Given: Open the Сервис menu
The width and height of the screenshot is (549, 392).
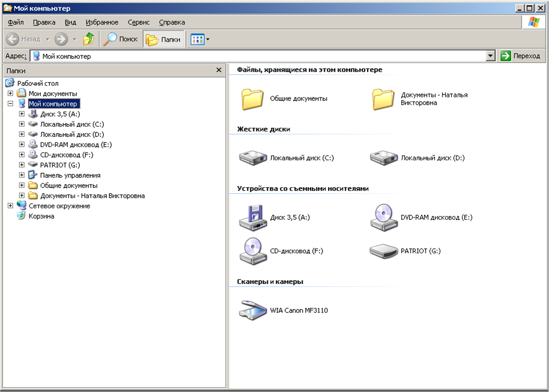Looking at the screenshot, I should (138, 22).
